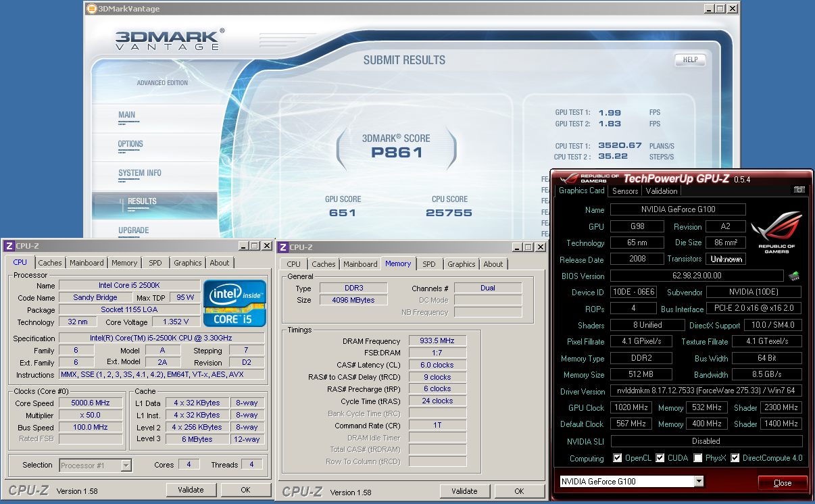The height and width of the screenshot is (504, 815).
Task: Click the 3DMark score P861
Action: click(x=397, y=153)
